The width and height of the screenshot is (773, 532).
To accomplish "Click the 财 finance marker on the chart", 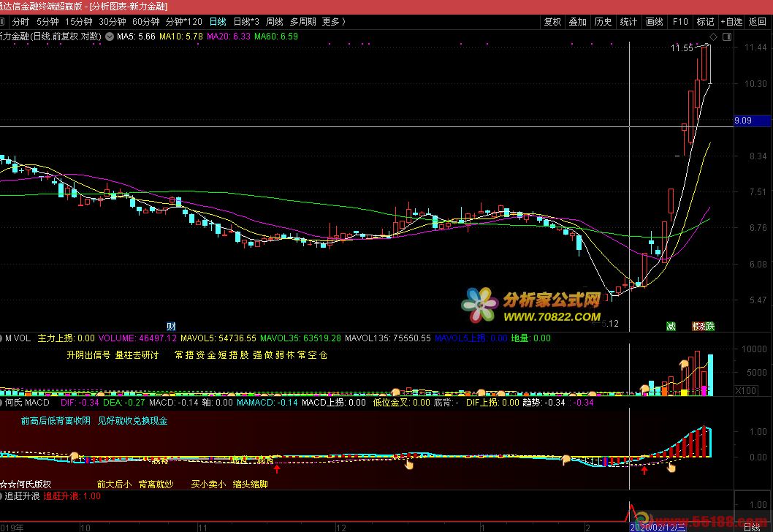I will (171, 327).
